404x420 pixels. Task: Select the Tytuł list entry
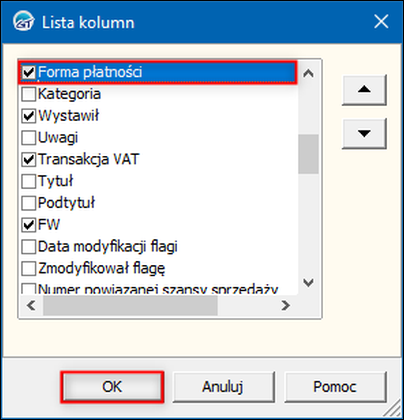[x=56, y=181]
